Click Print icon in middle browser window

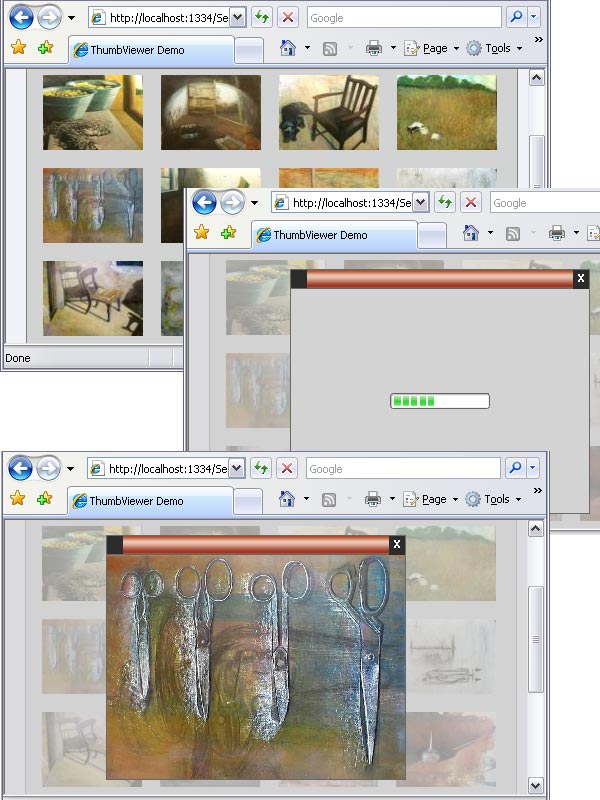click(x=557, y=234)
